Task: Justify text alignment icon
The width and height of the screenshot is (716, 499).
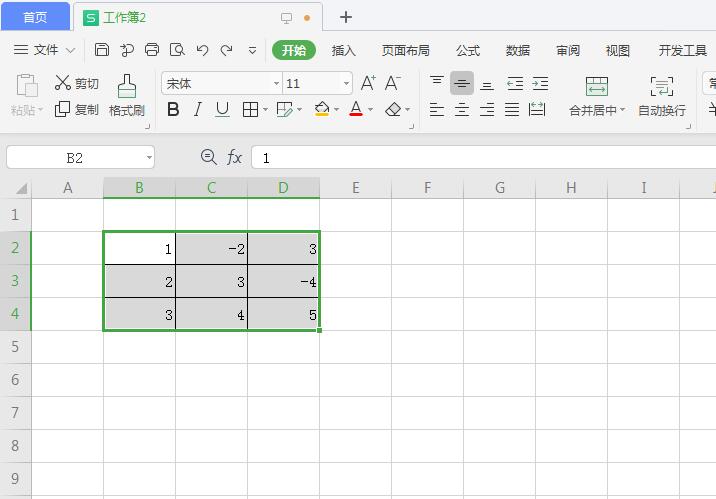Action: [x=512, y=110]
